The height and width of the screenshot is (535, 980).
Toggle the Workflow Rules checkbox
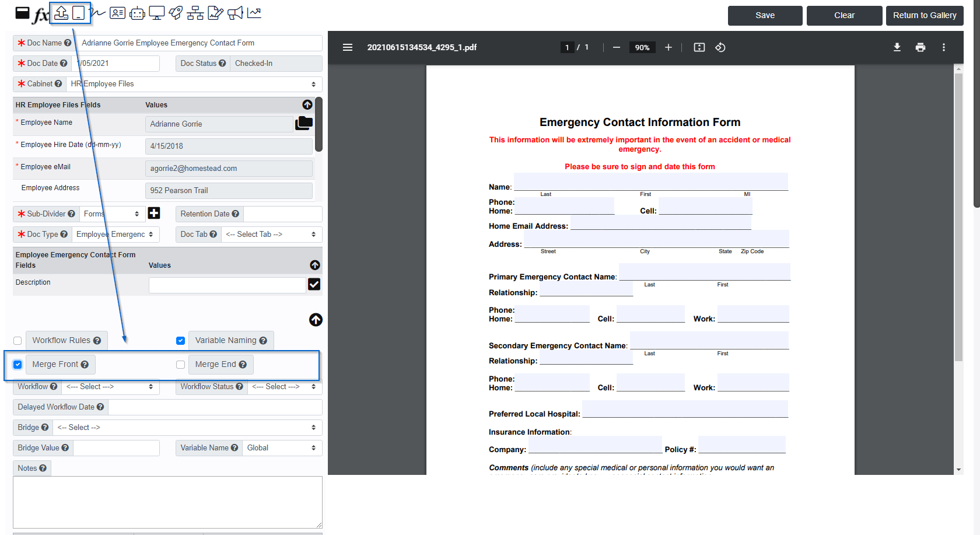17,341
